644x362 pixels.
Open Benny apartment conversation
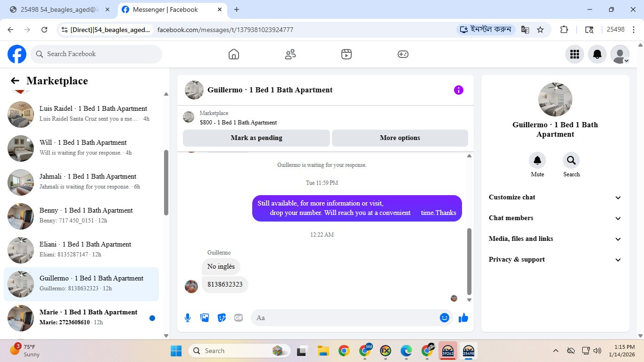82,216
